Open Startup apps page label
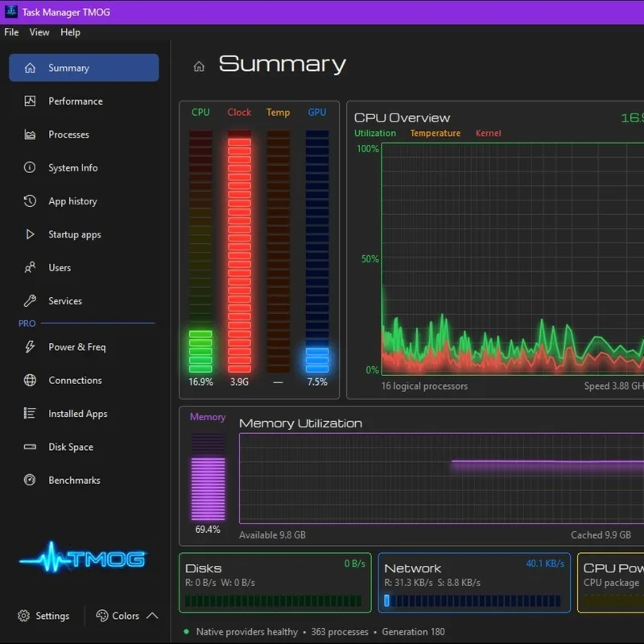Image resolution: width=644 pixels, height=644 pixels. tap(75, 234)
